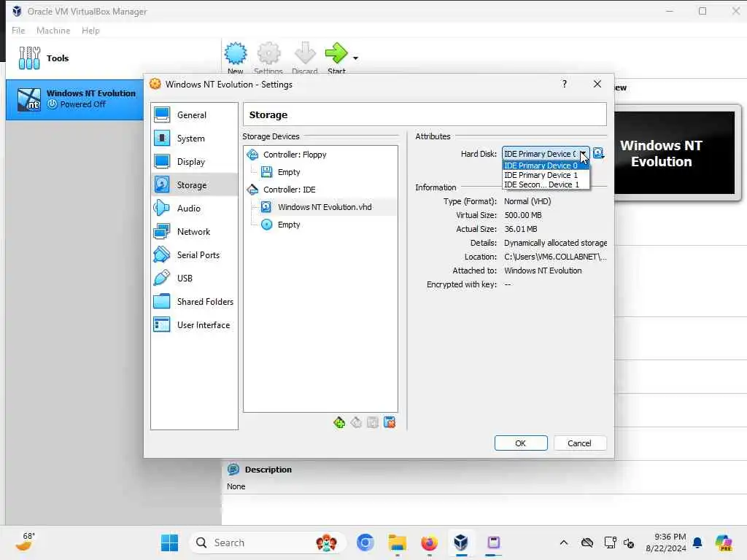Click the Tools icon in the left panel

pos(29,58)
